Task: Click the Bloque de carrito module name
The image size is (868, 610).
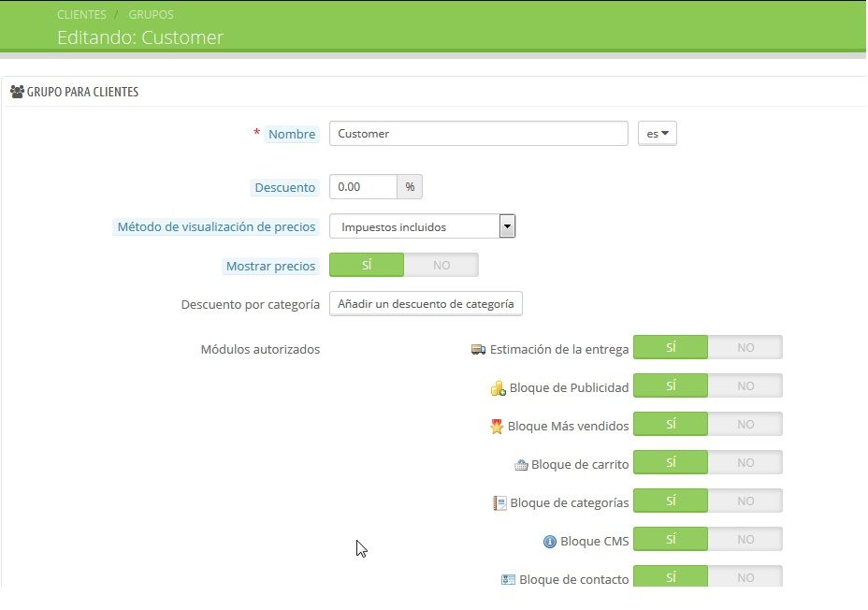Action: (x=580, y=464)
